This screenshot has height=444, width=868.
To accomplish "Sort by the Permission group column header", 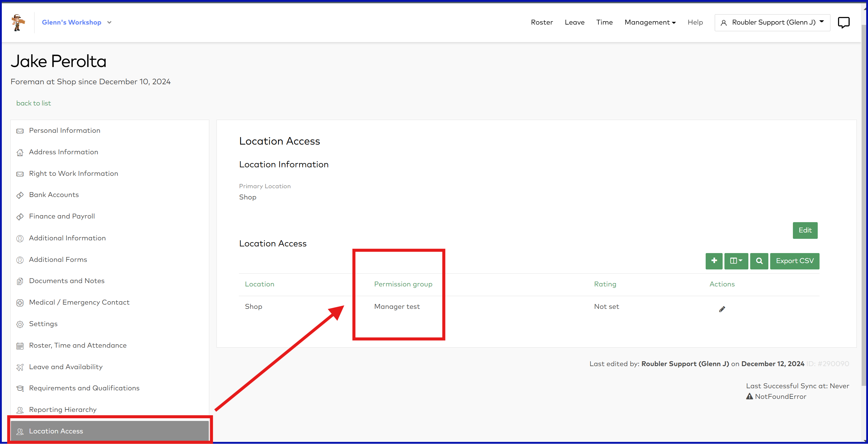I will coord(403,284).
